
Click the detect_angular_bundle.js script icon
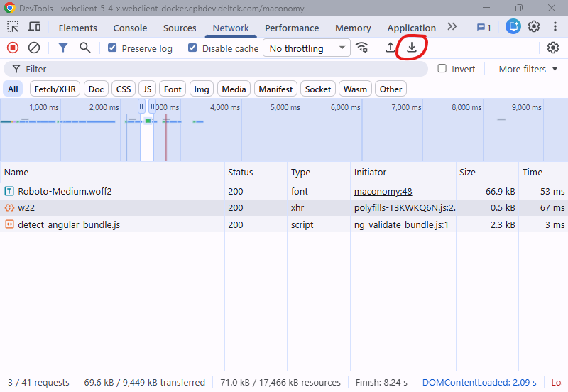9,224
